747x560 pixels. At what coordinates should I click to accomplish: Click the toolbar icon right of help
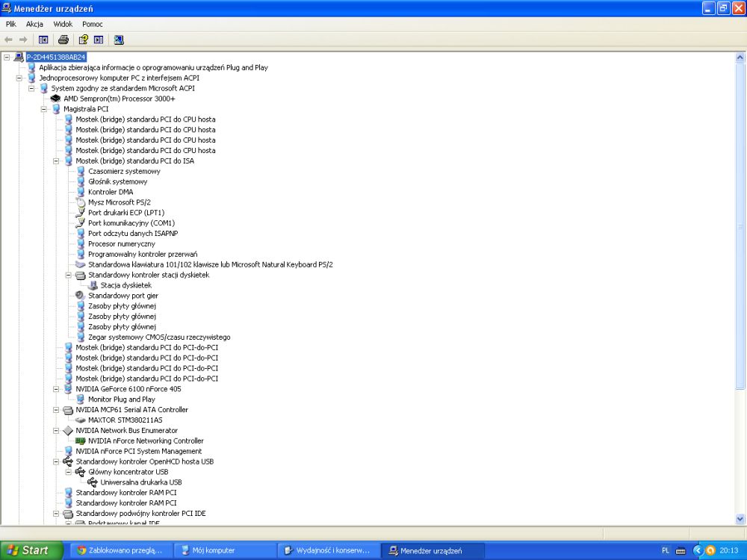tap(99, 40)
